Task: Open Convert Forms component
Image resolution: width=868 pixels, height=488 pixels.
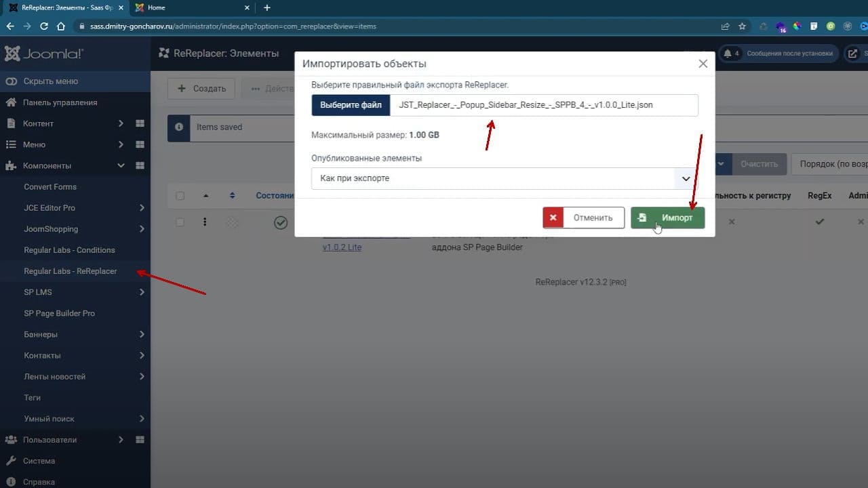Action: click(50, 187)
